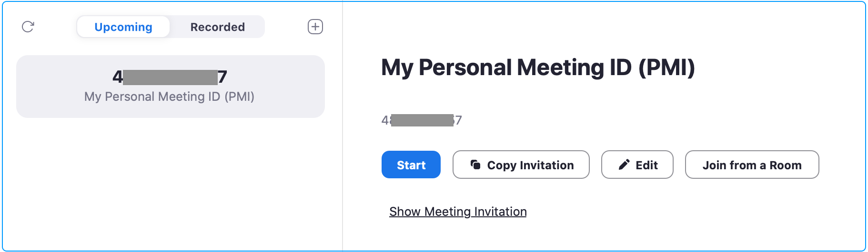Switch to the Upcoming tab

pyautogui.click(x=123, y=27)
